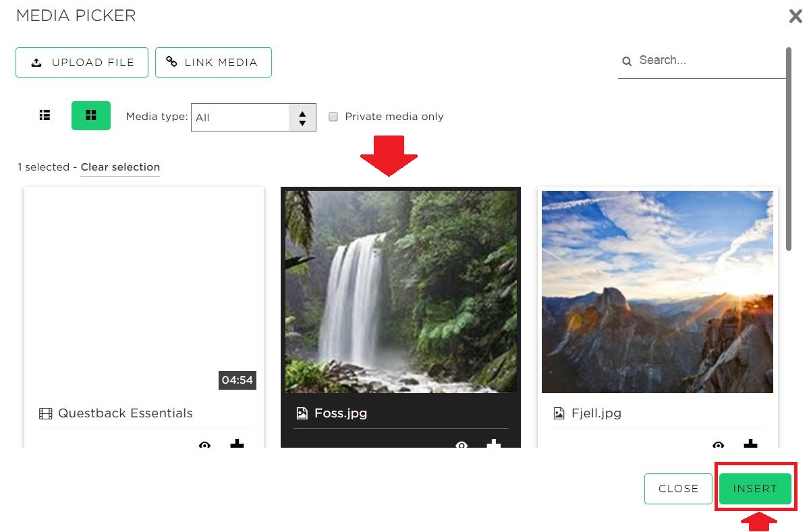Click the upload icon inside Upload File
The height and width of the screenshot is (532, 811).
click(36, 62)
